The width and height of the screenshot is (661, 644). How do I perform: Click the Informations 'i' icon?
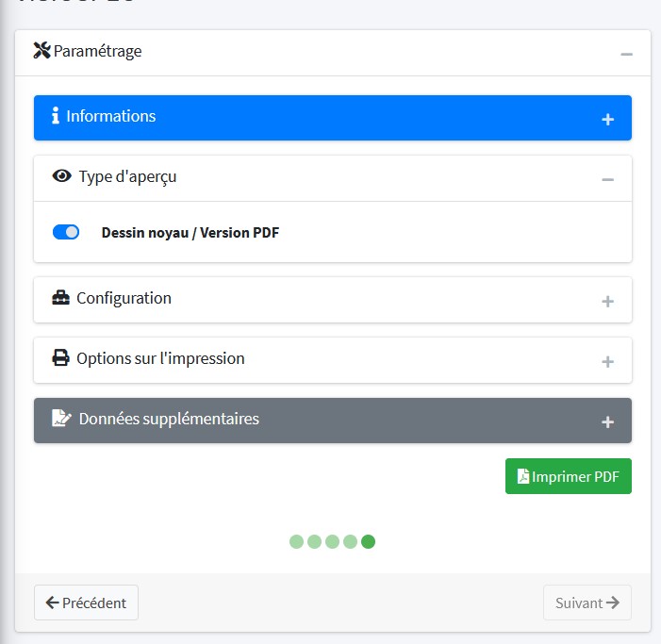point(56,115)
